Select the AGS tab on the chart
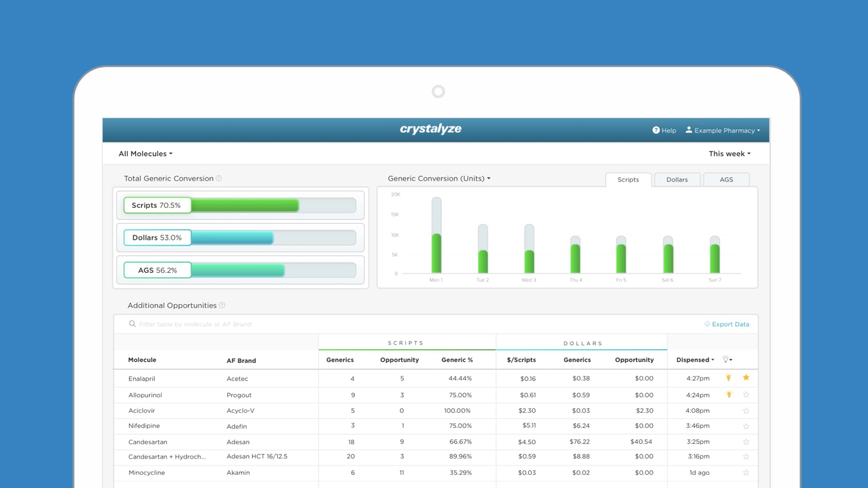This screenshot has width=868, height=488. pyautogui.click(x=726, y=179)
